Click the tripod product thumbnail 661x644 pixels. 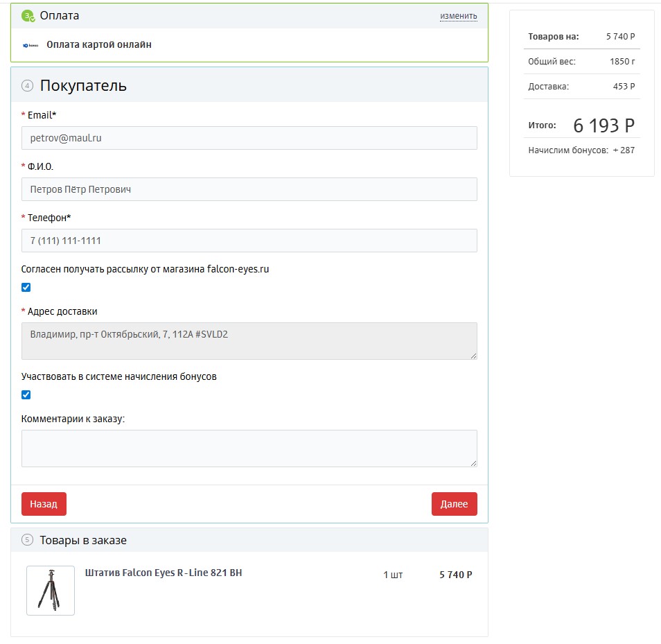pos(51,591)
